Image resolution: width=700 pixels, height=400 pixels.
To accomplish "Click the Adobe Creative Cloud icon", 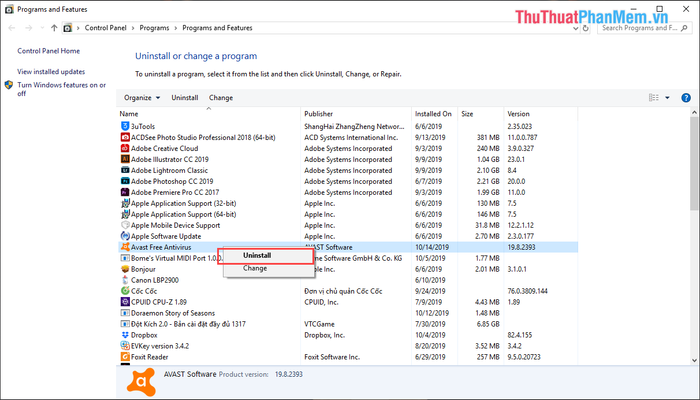I will (x=125, y=148).
